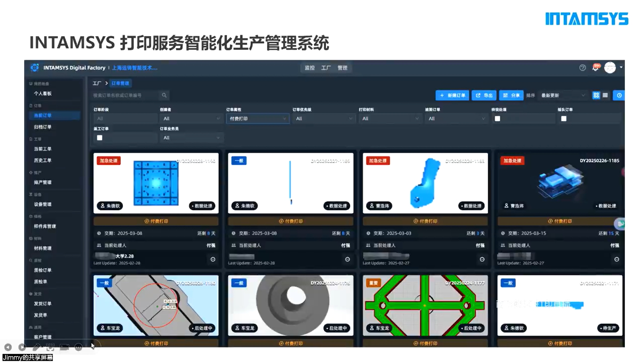Image resolution: width=644 pixels, height=362 pixels.
Task: Switch to list view layout
Action: [605, 95]
